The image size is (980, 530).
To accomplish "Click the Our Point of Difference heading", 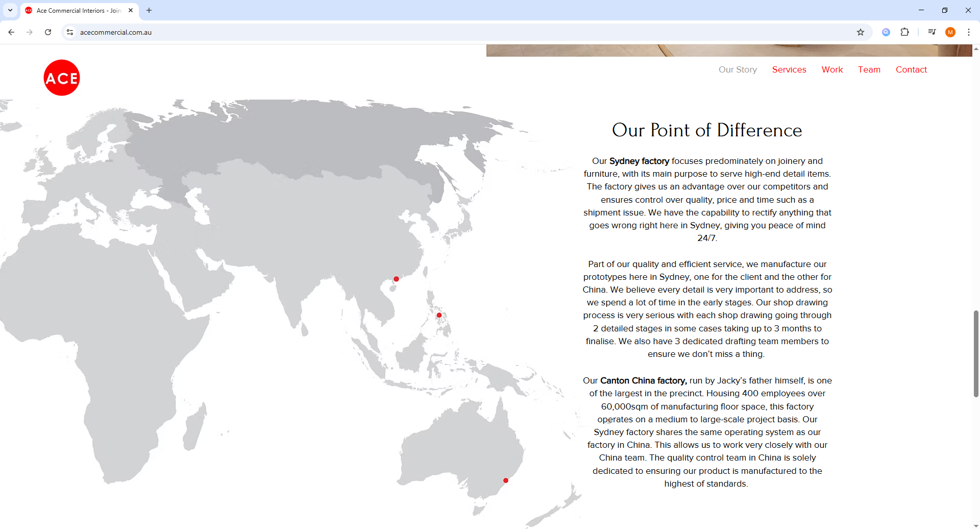I will tap(707, 130).
